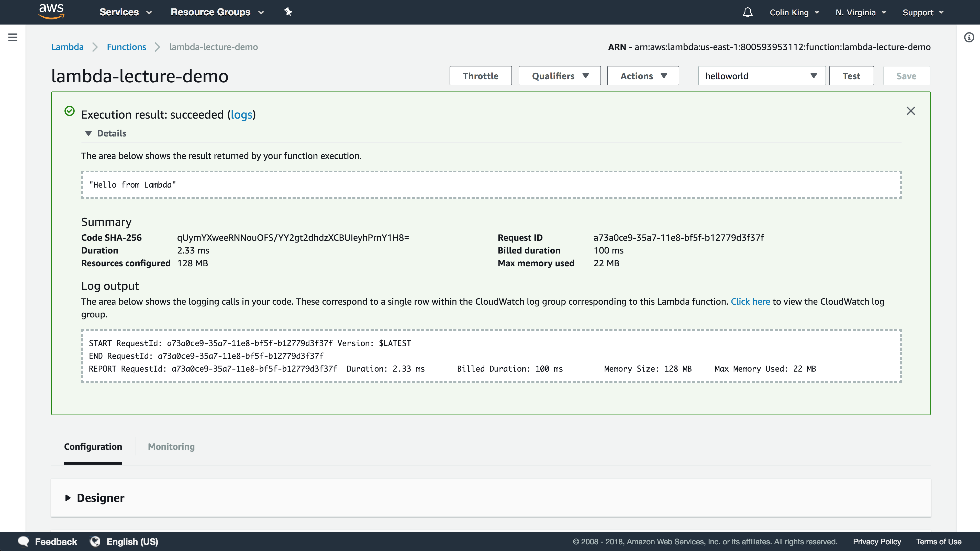980x551 pixels.
Task: Open the notifications bell icon
Action: pyautogui.click(x=748, y=12)
